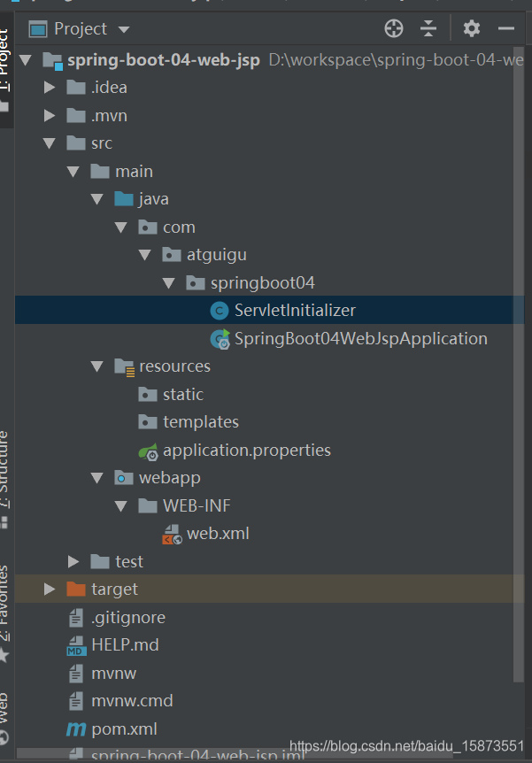Open the HELP.md file

point(125,644)
